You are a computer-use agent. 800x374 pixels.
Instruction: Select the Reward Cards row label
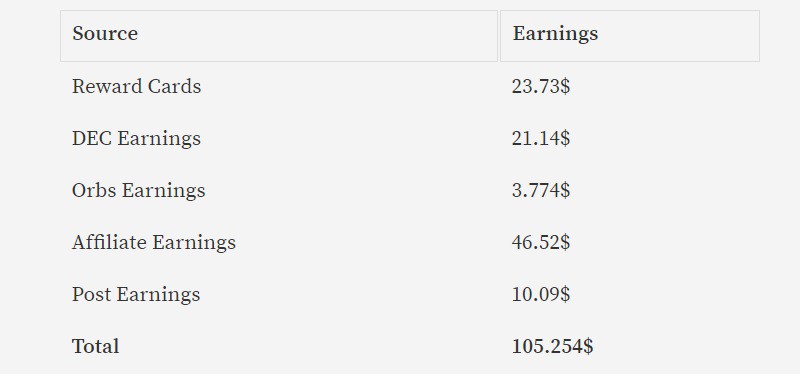click(136, 86)
